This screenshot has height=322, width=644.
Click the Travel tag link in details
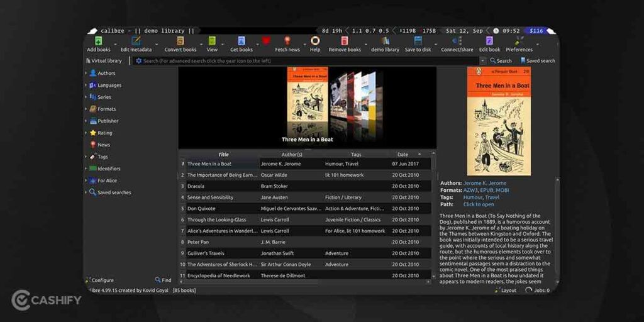(x=492, y=197)
